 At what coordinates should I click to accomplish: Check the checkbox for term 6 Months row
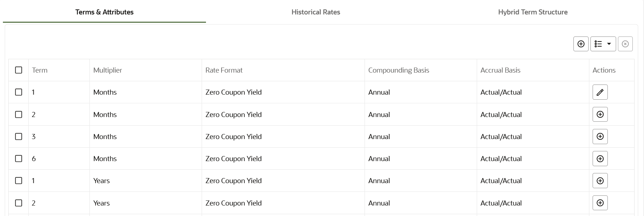point(18,159)
